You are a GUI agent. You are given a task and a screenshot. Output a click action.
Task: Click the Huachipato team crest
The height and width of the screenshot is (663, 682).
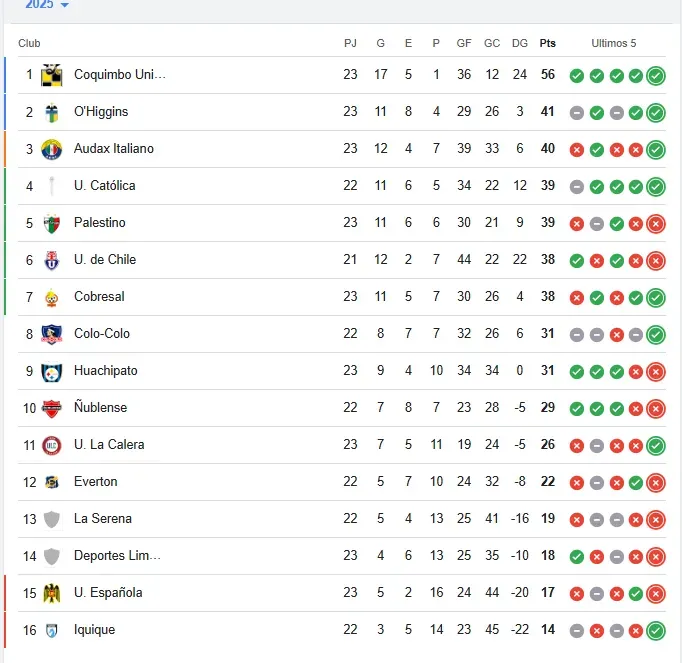pyautogui.click(x=52, y=371)
